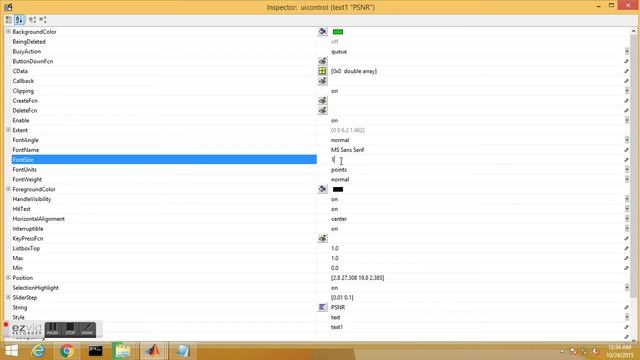Click the black ForegroundColor swatch
The width and height of the screenshot is (640, 360).
coord(338,189)
